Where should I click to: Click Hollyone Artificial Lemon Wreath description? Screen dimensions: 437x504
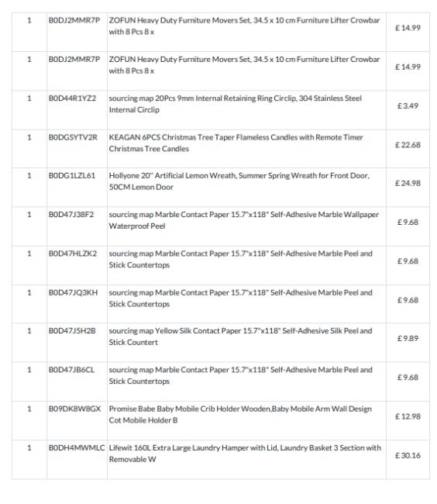(239, 181)
